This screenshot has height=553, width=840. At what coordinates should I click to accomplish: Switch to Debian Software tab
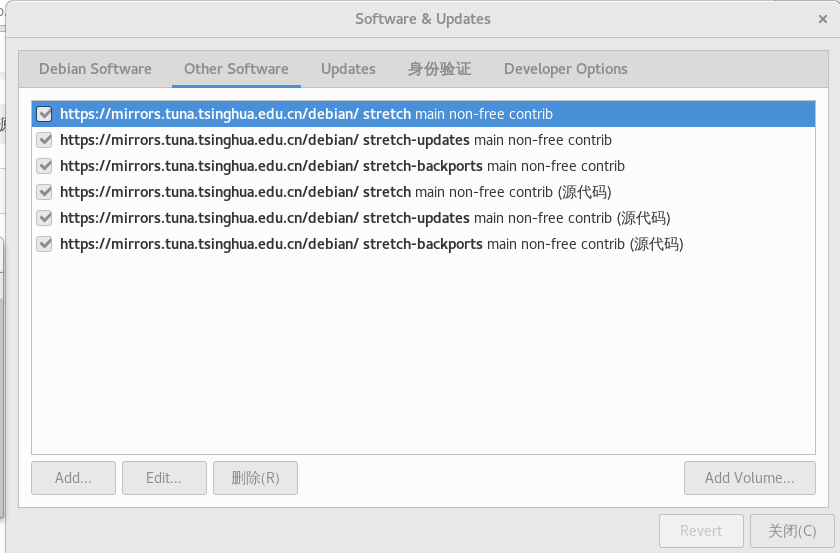95,69
